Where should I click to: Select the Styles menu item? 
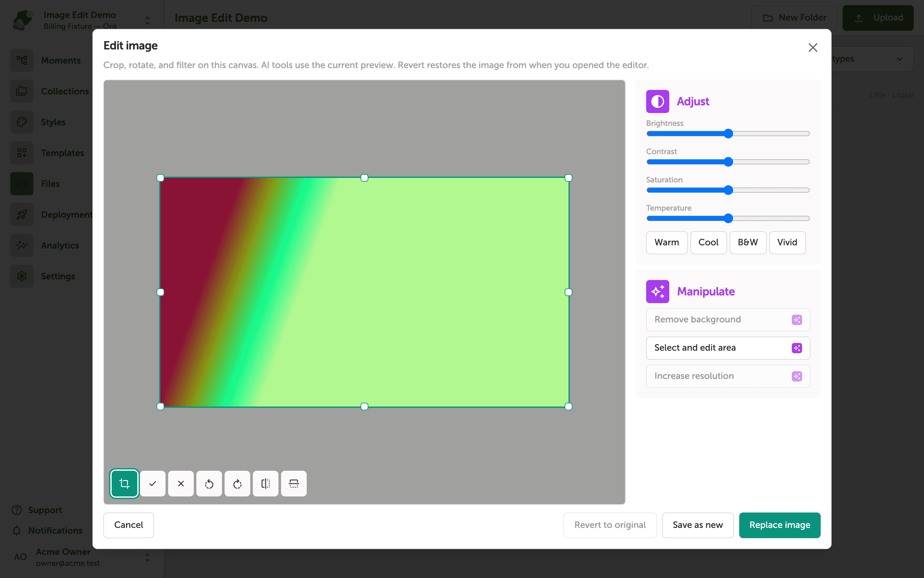[54, 122]
